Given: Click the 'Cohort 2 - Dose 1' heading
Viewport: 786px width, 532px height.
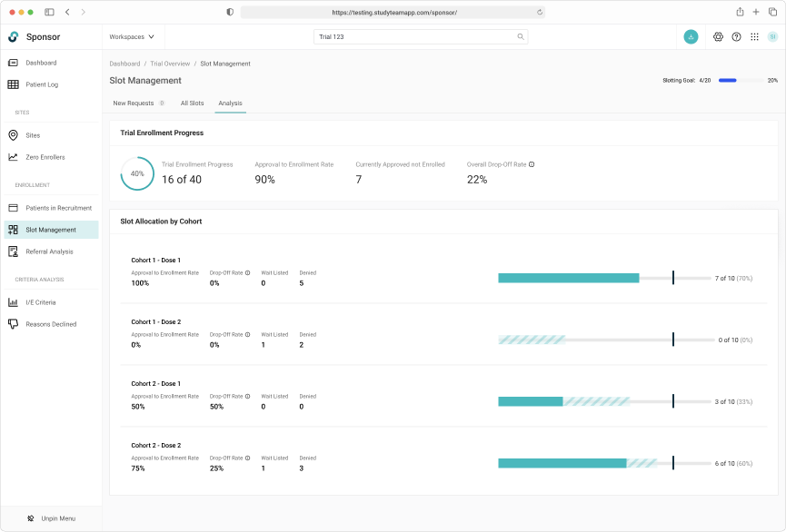Looking at the screenshot, I should point(156,384).
